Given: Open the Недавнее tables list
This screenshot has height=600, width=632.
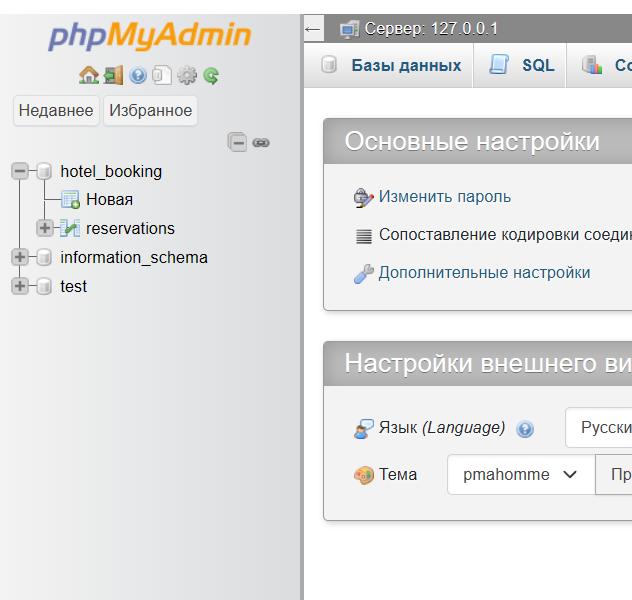Looking at the screenshot, I should pyautogui.click(x=56, y=110).
